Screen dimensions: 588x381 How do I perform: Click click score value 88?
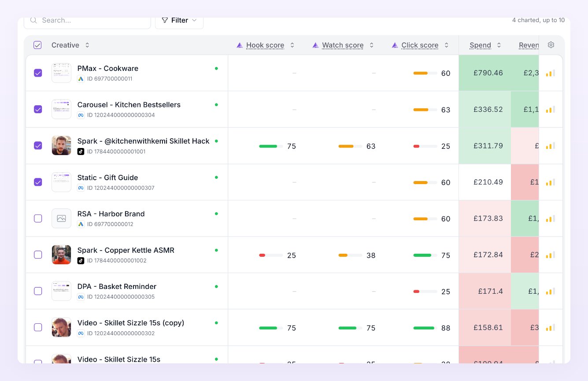pyautogui.click(x=446, y=328)
